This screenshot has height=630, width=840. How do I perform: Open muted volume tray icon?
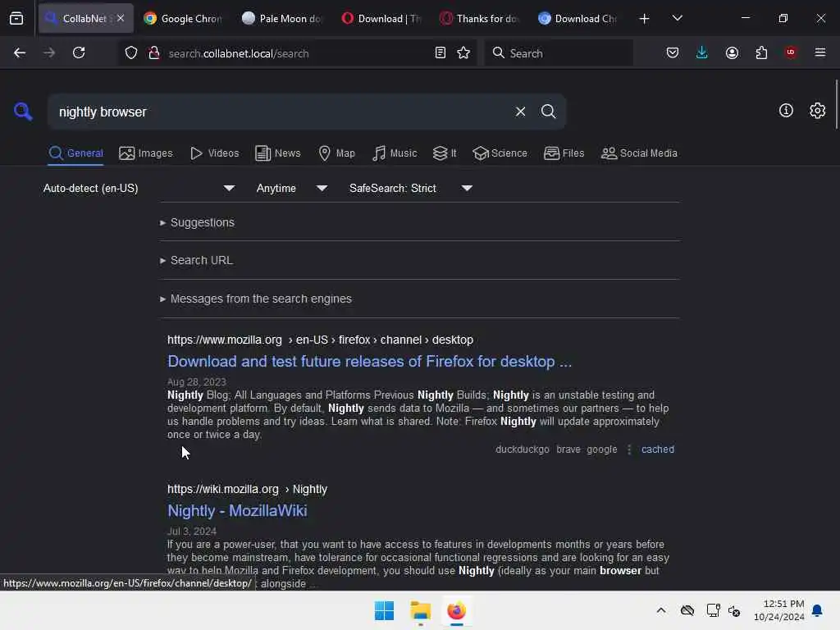[x=734, y=610]
